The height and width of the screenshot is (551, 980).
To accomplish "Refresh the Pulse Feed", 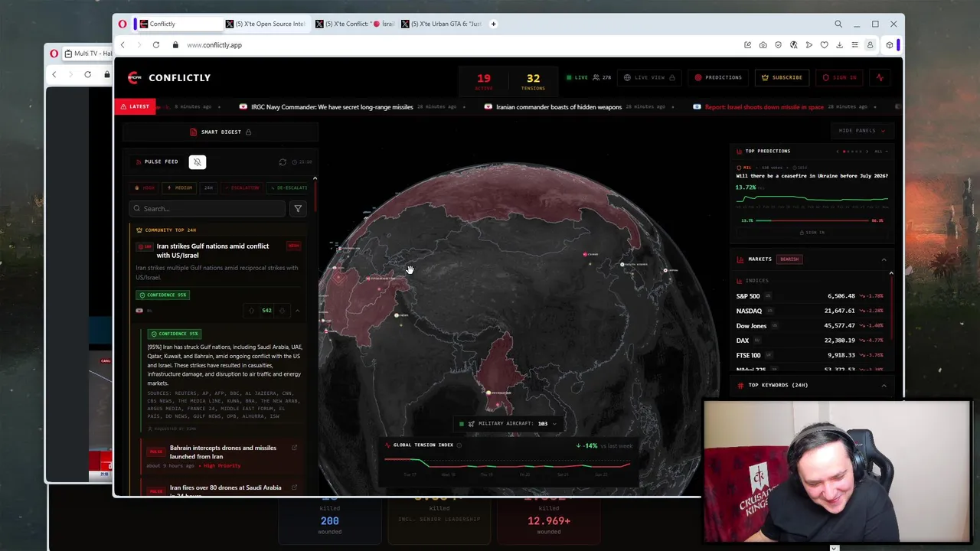I will click(283, 162).
